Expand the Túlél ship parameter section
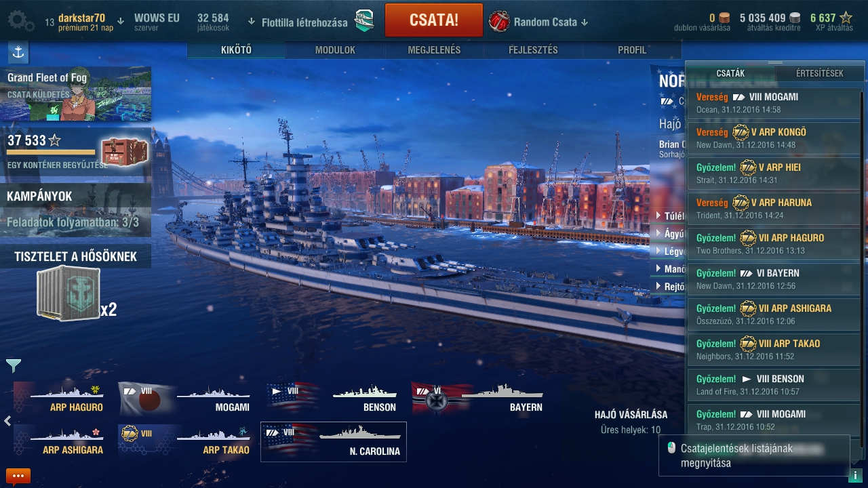This screenshot has width=868, height=488. coord(670,216)
